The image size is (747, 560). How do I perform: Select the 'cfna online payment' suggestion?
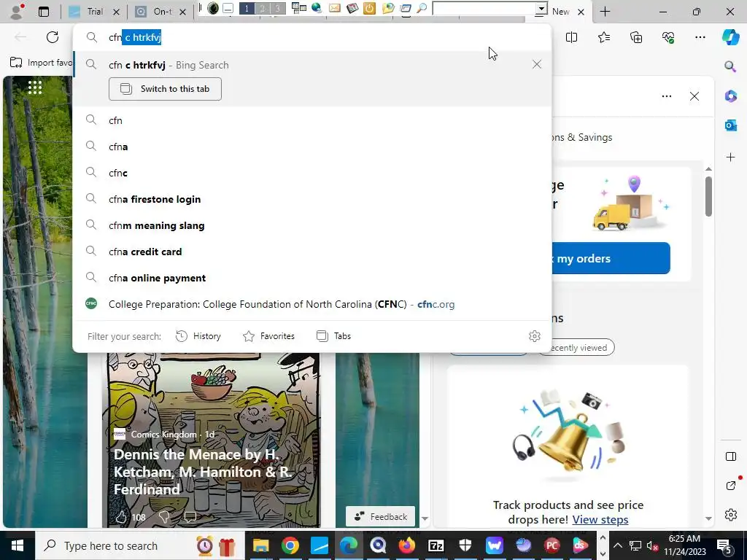[312, 278]
